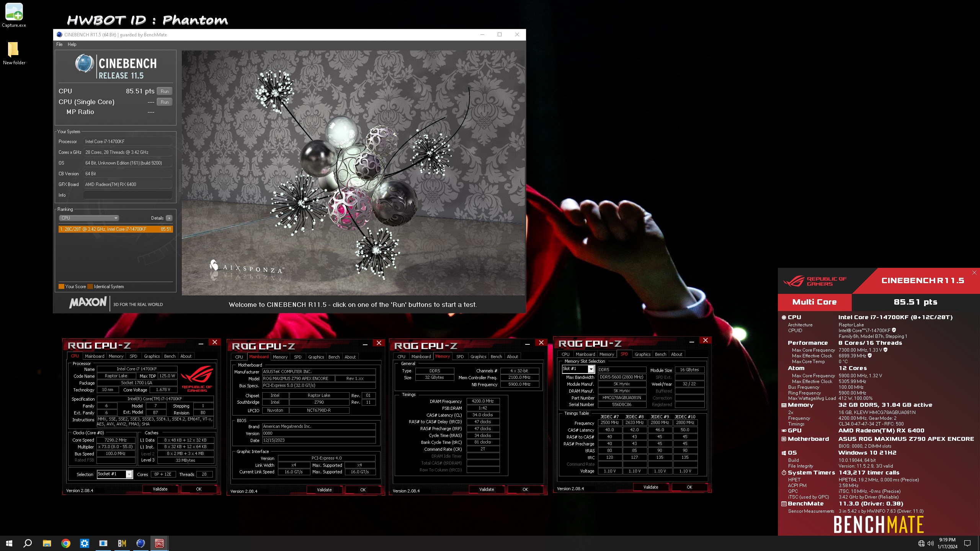
Task: Switch to Memory tab in first CPU-Z window
Action: [116, 356]
